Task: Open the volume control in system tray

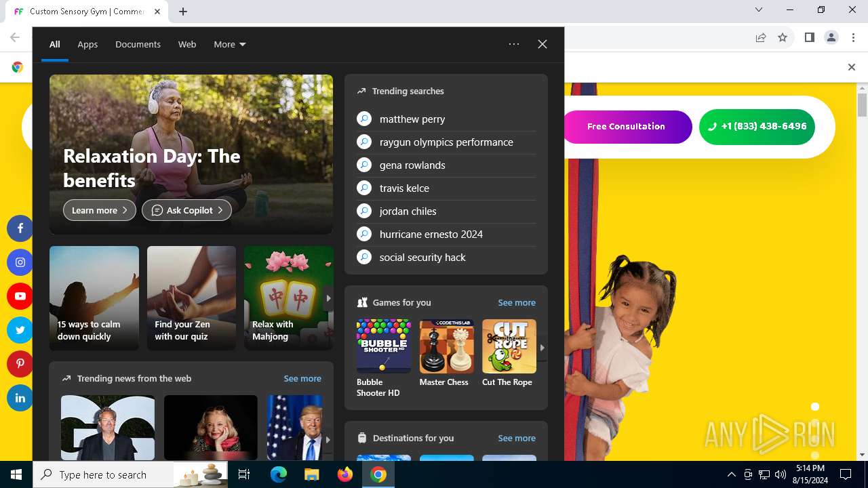Action: pyautogui.click(x=781, y=474)
